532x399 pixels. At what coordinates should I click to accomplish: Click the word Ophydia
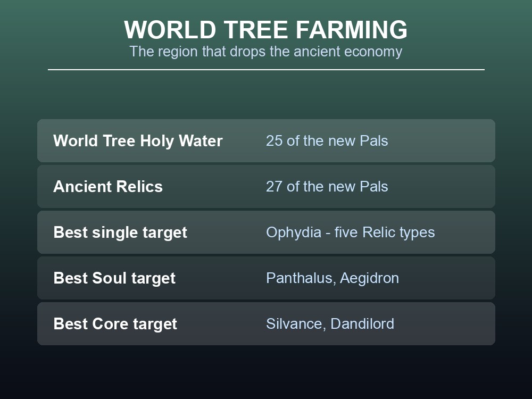[x=294, y=233]
